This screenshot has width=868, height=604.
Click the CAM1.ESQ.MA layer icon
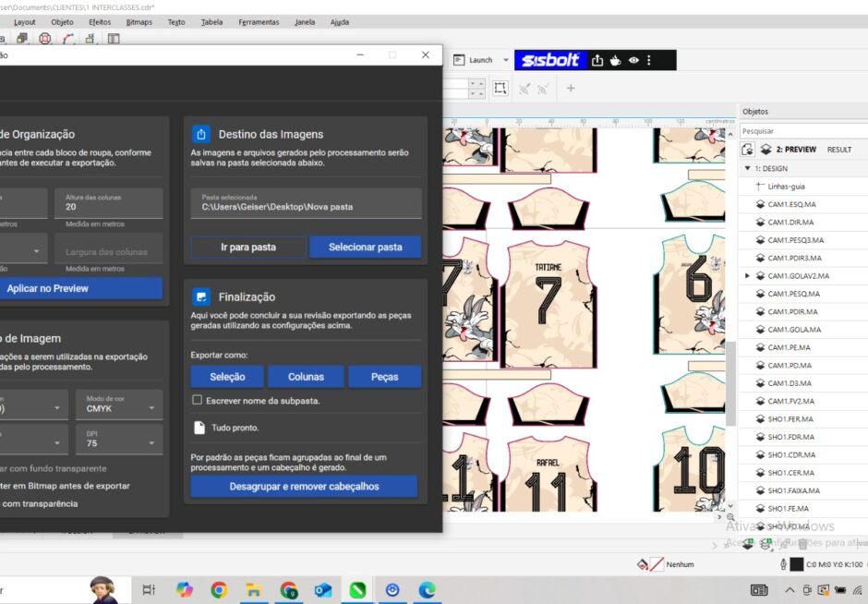coord(761,204)
